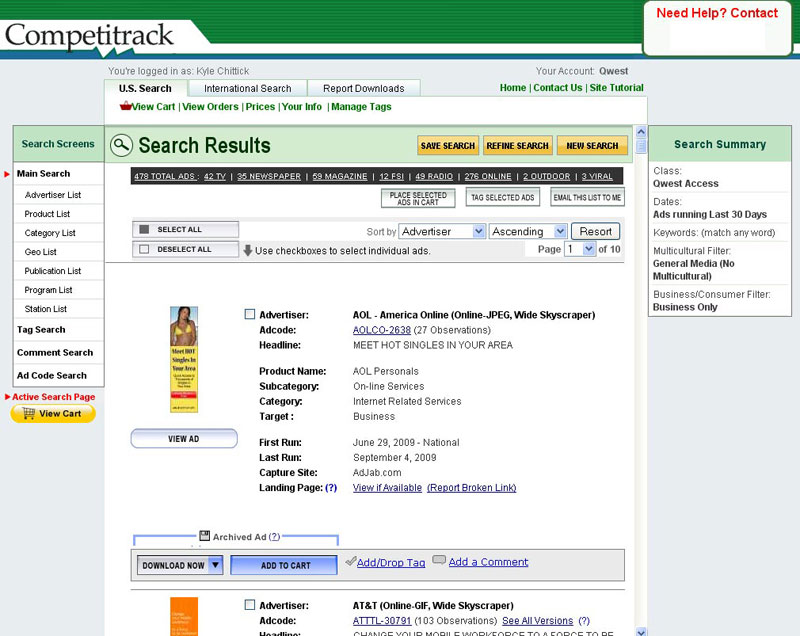
Task: Go to Comment Search
Action: point(55,352)
